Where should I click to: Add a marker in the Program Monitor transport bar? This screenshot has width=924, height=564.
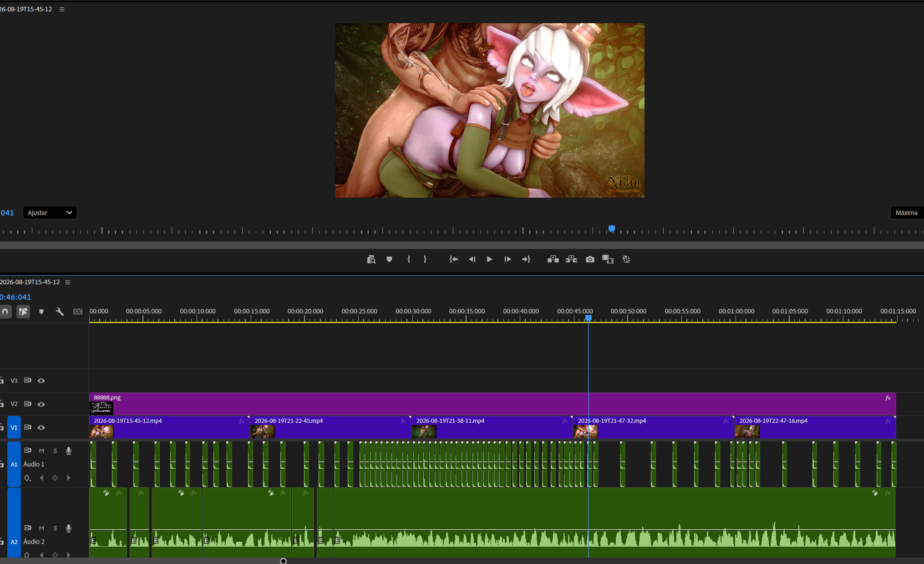click(x=389, y=259)
